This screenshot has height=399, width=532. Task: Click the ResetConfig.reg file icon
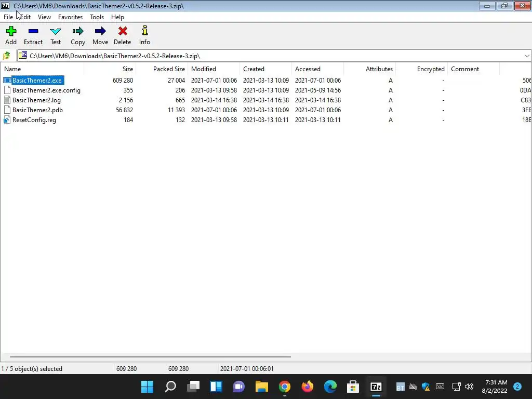click(7, 120)
